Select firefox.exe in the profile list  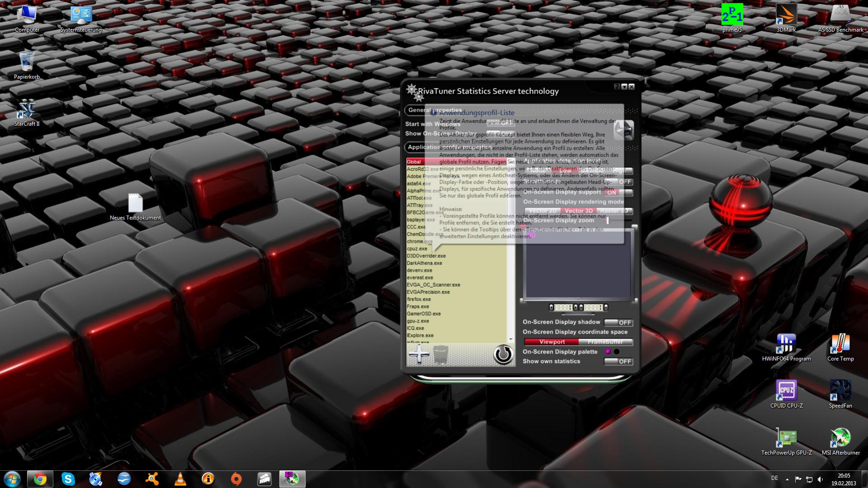(456, 299)
